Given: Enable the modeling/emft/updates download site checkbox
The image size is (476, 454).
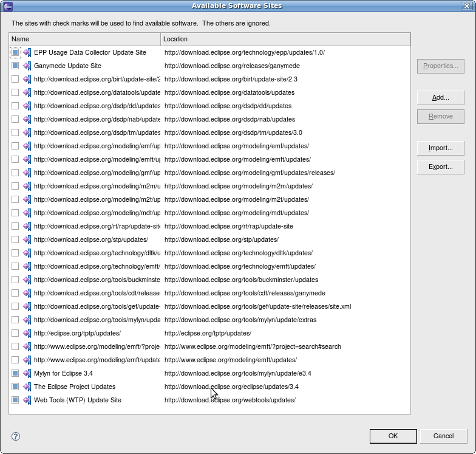Looking at the screenshot, I should pyautogui.click(x=15, y=159).
